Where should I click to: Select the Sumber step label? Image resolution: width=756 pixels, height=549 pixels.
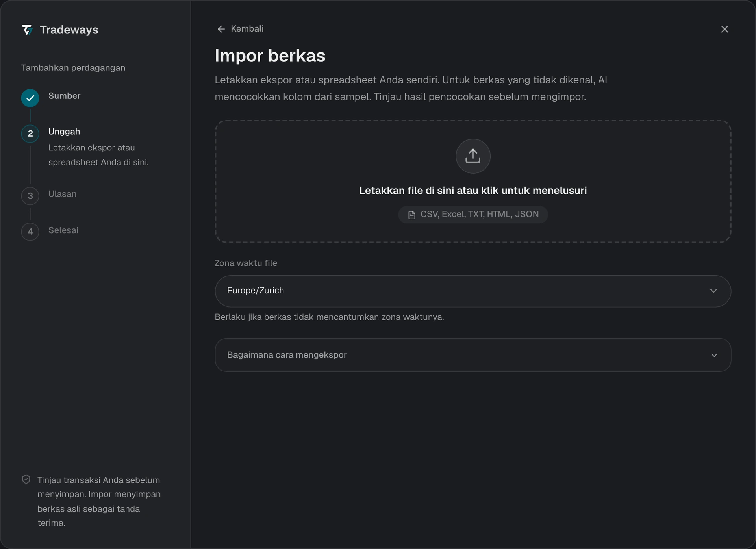(x=64, y=96)
